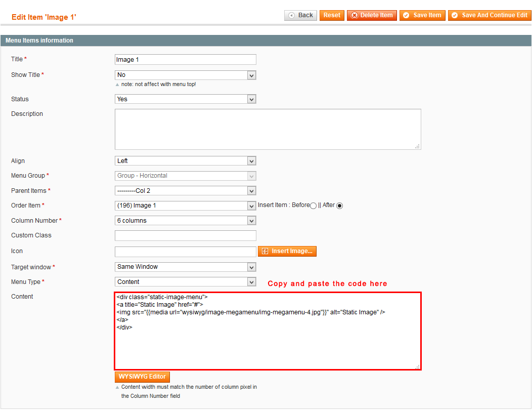Click the Title input field

pyautogui.click(x=185, y=59)
